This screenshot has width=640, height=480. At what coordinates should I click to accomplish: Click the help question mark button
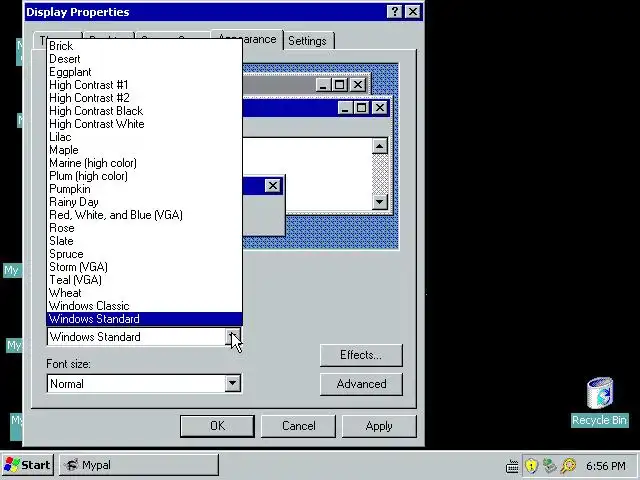pos(395,12)
